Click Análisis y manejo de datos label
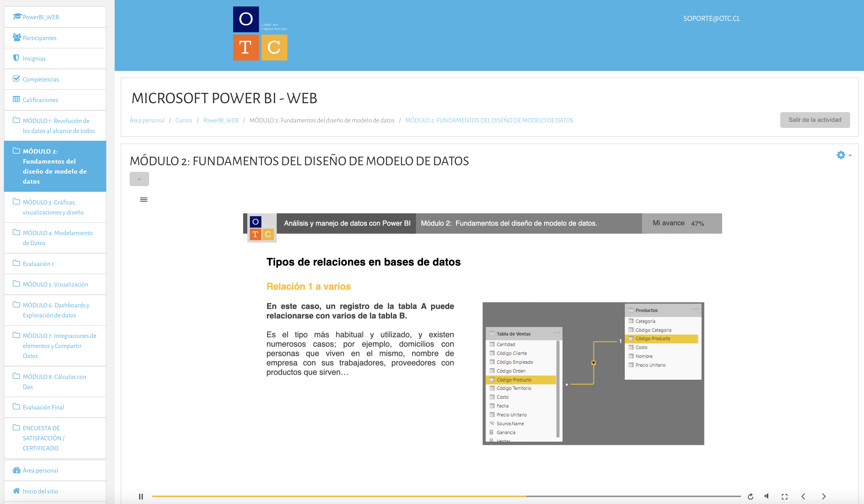This screenshot has width=864, height=504. 347,223
